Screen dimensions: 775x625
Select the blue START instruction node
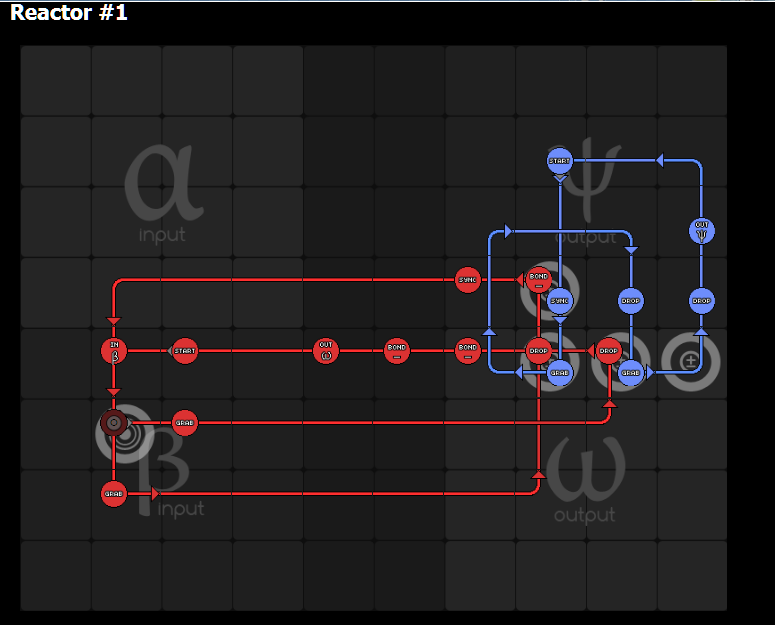point(560,161)
